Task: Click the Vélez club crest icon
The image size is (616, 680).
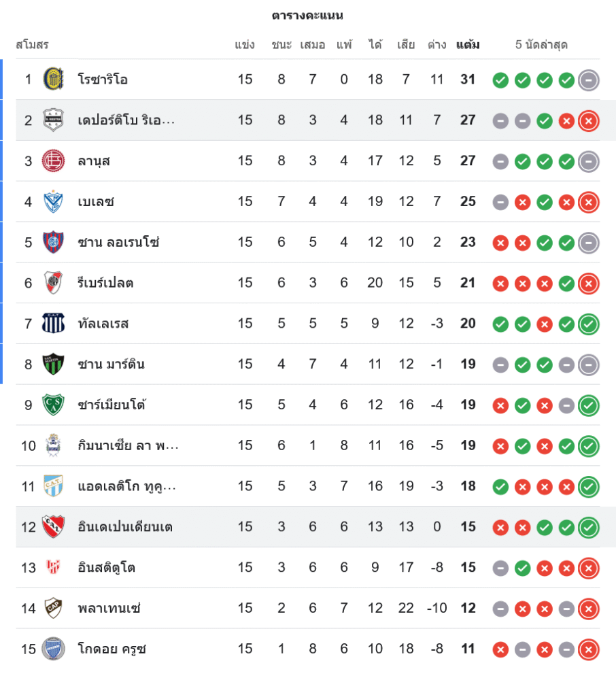Action: [53, 202]
